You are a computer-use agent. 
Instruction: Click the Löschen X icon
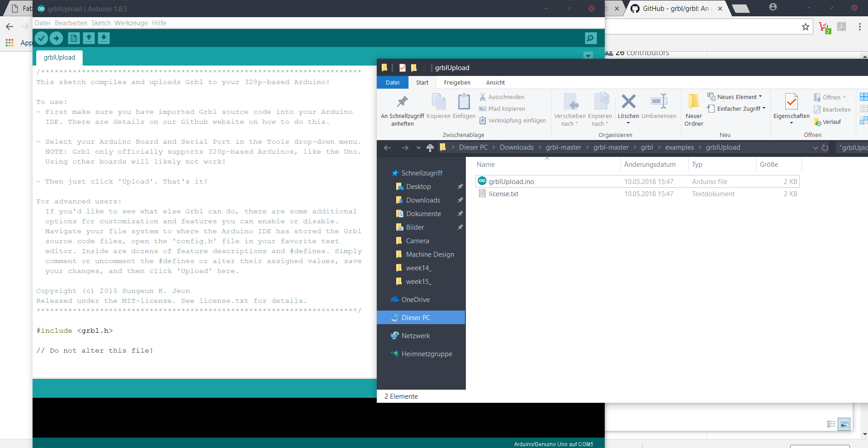(628, 102)
